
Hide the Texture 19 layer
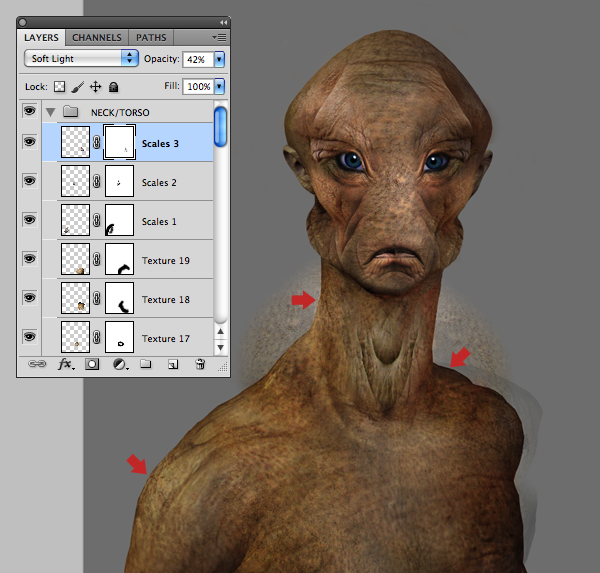29,259
